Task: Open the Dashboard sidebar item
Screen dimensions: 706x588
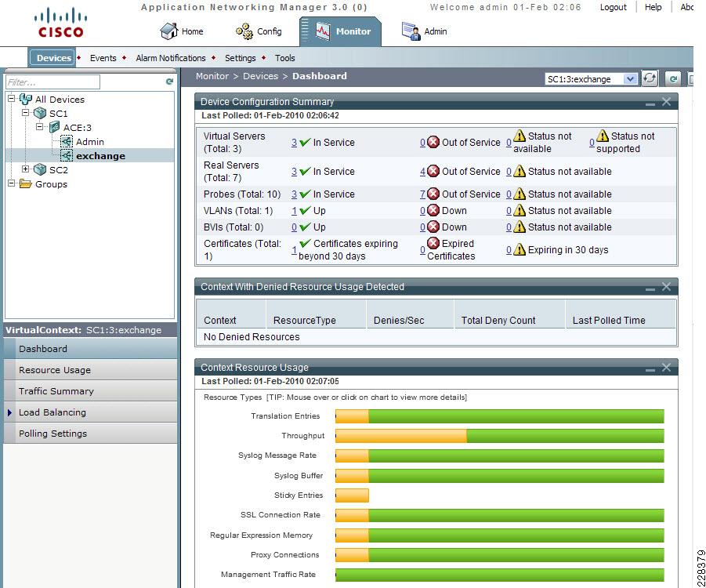Action: [x=90, y=349]
